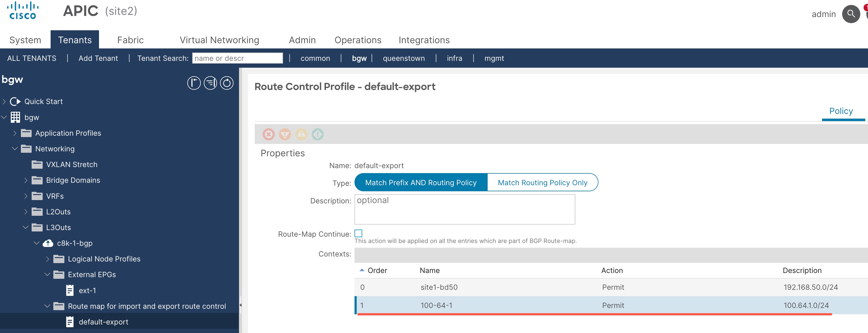
Task: Collapse the bgw tenant node
Action: point(4,117)
